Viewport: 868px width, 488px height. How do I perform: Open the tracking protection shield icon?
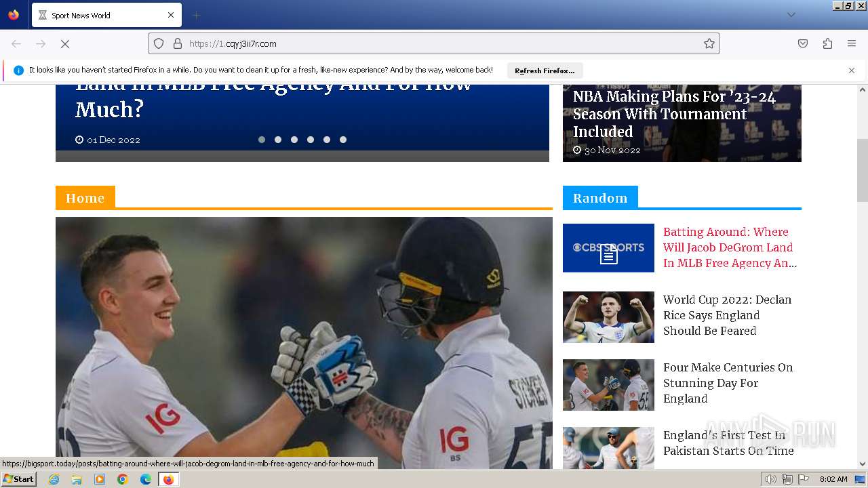[x=159, y=43]
